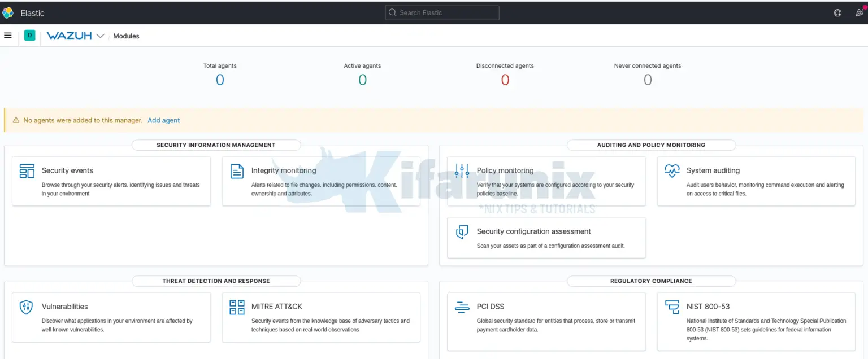Open the help life-ring icon

tap(837, 12)
